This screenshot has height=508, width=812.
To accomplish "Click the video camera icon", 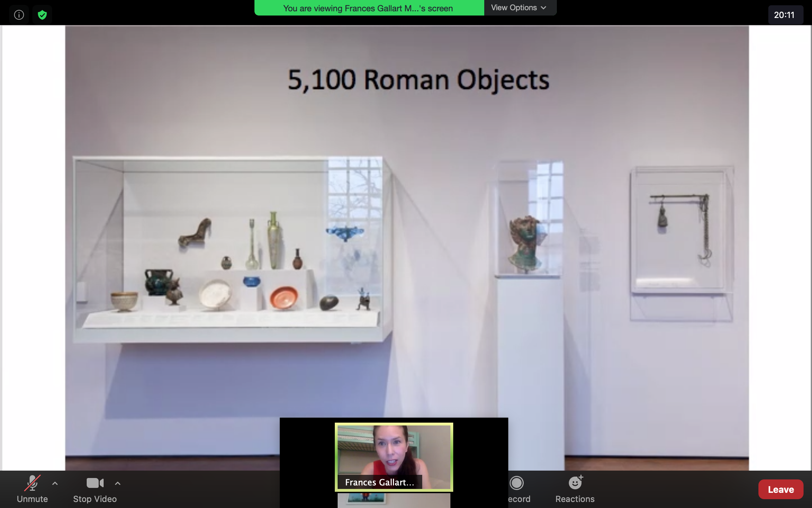I will point(95,483).
